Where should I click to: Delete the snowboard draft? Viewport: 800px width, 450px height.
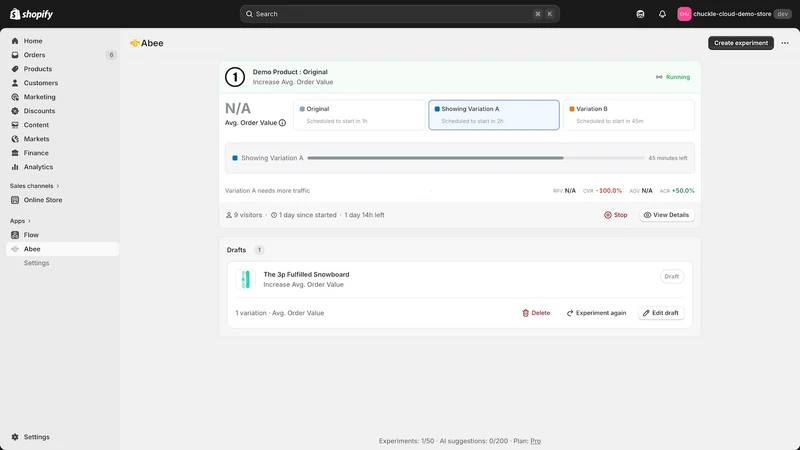[536, 313]
